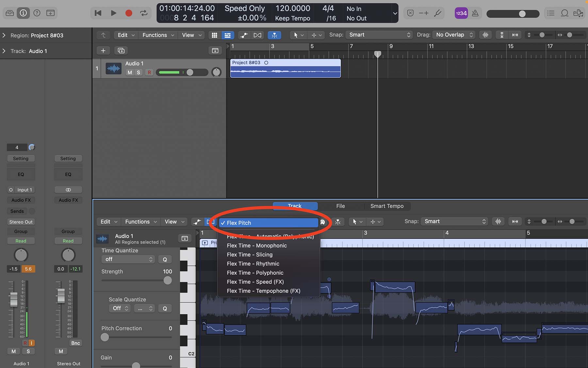Viewport: 588px width, 368px height.
Task: Switch to the Smart Tempo tab
Action: 387,206
